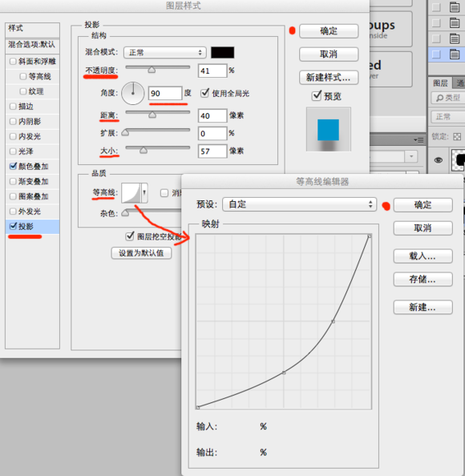The height and width of the screenshot is (476, 465).
Task: Enable the 内发光 checkbox
Action: pos(13,136)
